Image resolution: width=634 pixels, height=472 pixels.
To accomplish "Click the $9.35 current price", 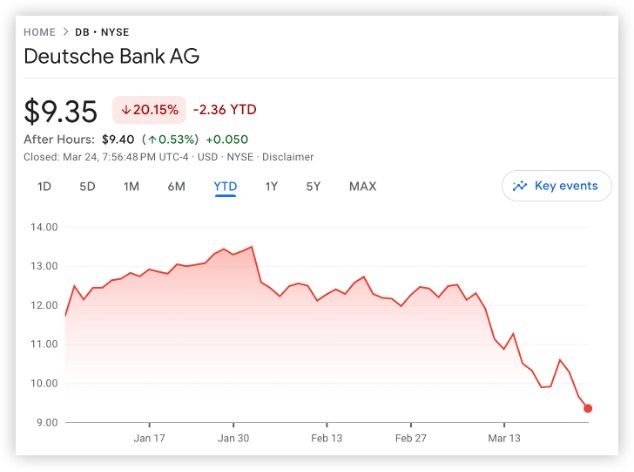I will pyautogui.click(x=61, y=109).
